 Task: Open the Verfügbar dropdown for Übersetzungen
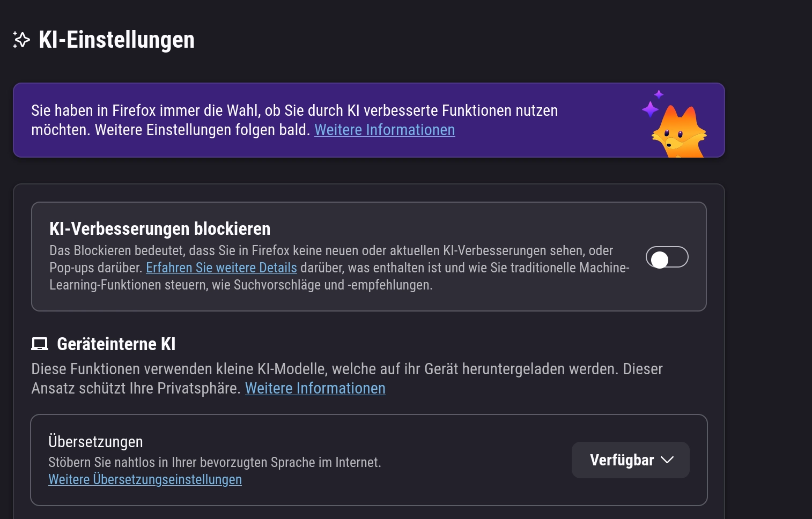[x=631, y=459]
